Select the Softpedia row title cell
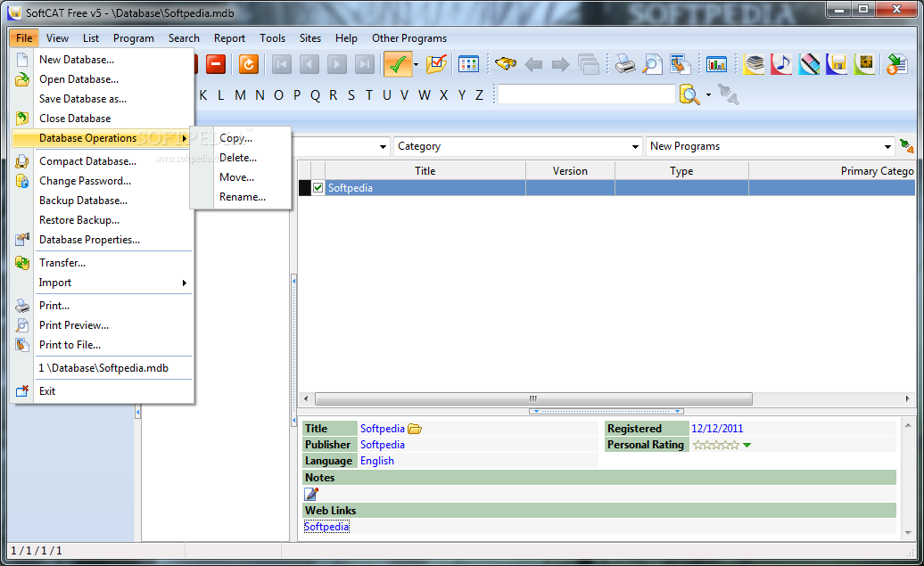The height and width of the screenshot is (566, 924). tap(425, 188)
